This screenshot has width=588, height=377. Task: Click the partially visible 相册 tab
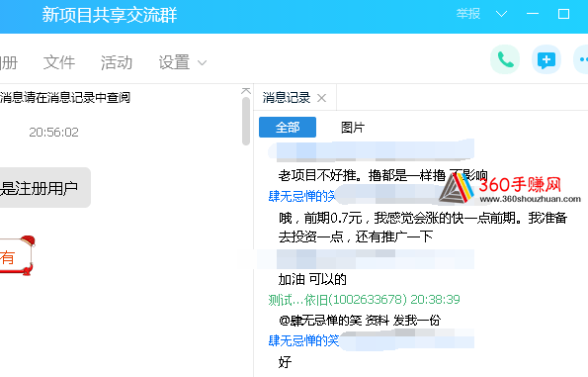(x=9, y=62)
